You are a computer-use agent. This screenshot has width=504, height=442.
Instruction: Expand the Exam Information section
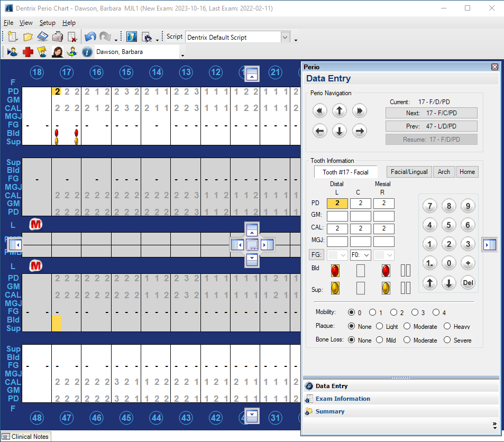coord(343,399)
